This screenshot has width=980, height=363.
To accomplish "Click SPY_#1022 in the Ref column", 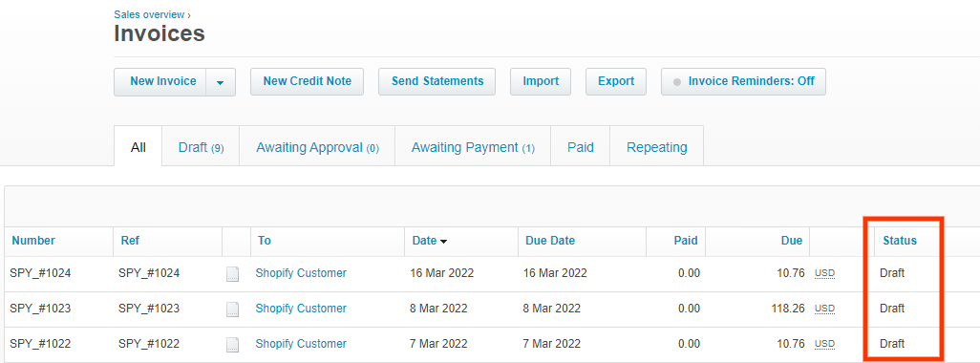I will click(x=149, y=344).
